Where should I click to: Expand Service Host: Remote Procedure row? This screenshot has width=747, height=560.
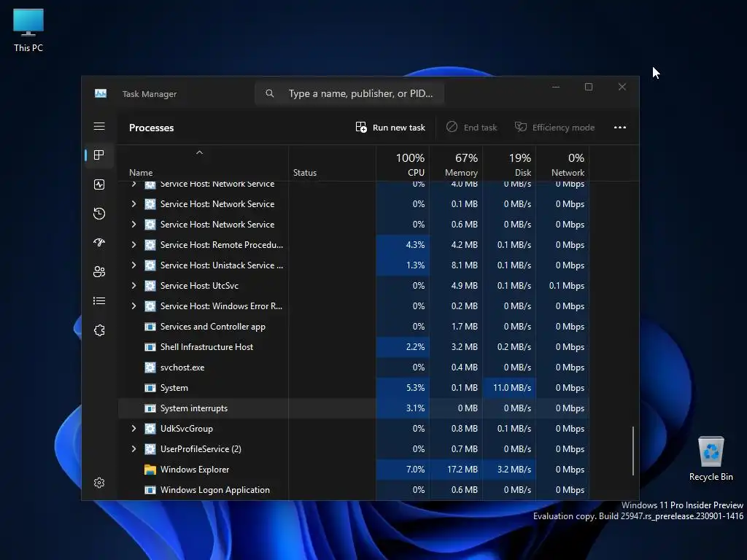coord(134,245)
